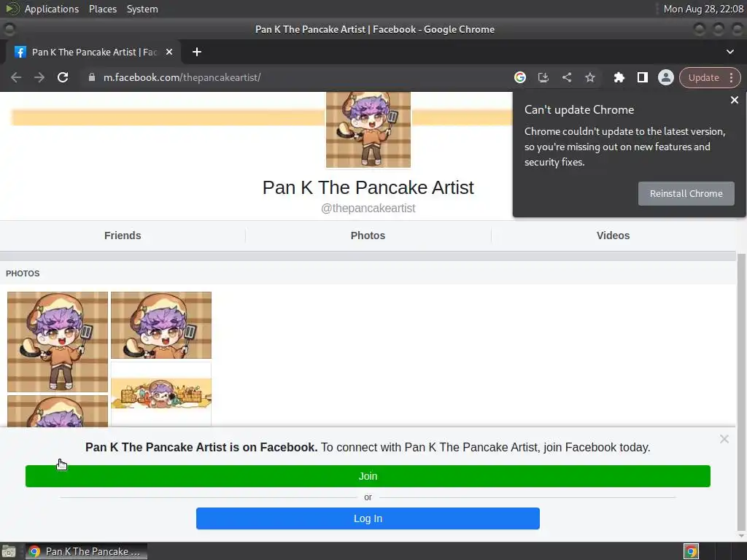747x560 pixels.
Task: Open the partially visible bottom-left photo
Action: tap(58, 411)
